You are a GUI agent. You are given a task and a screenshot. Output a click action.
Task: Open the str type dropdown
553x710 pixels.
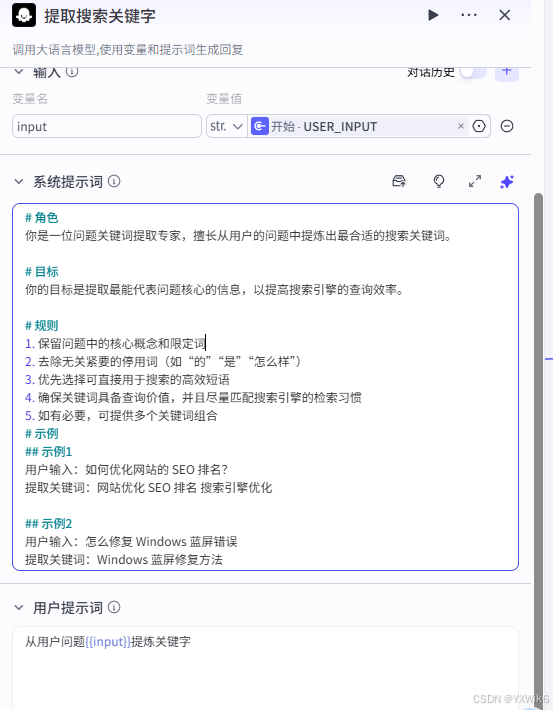click(226, 126)
